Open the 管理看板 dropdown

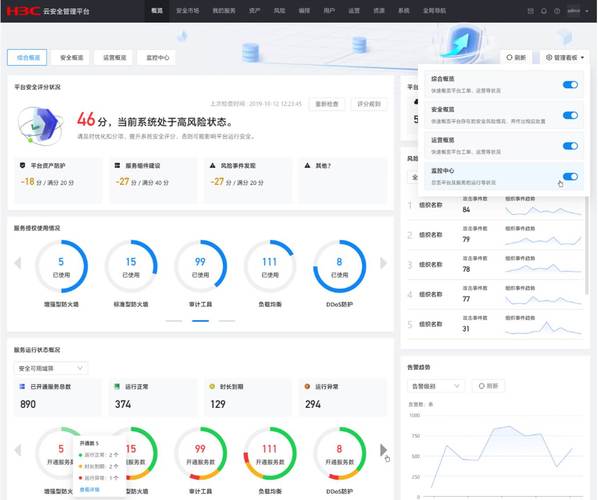[564, 58]
